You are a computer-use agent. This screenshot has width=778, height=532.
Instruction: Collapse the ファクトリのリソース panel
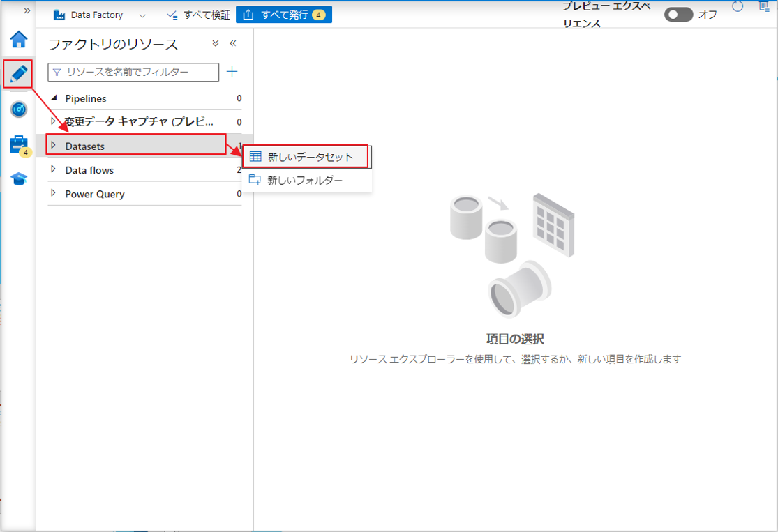coord(233,43)
